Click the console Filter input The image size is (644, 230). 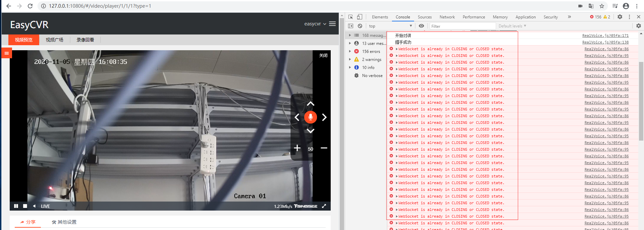[x=462, y=26]
